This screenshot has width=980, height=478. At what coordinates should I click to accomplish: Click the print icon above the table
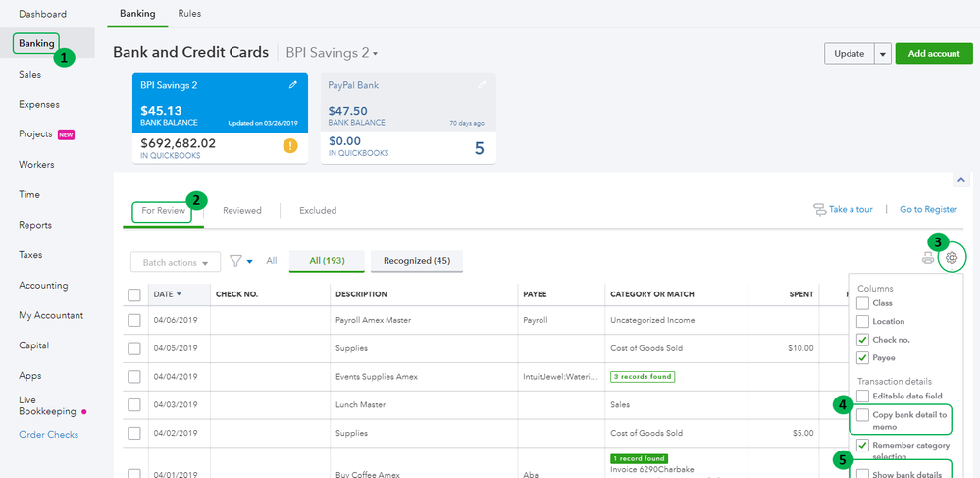pyautogui.click(x=928, y=259)
